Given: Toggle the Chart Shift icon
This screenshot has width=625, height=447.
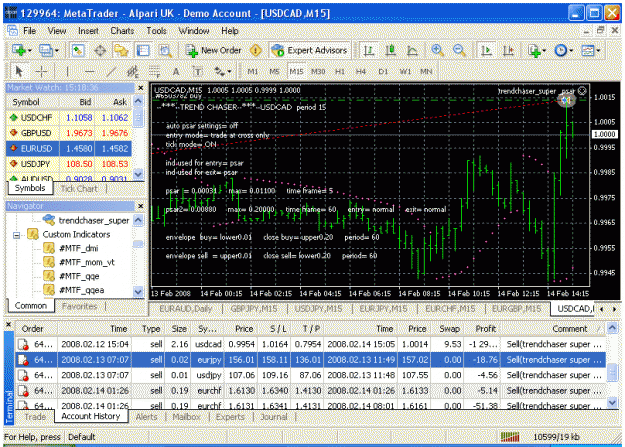Looking at the screenshot, I should pyautogui.click(x=507, y=51).
